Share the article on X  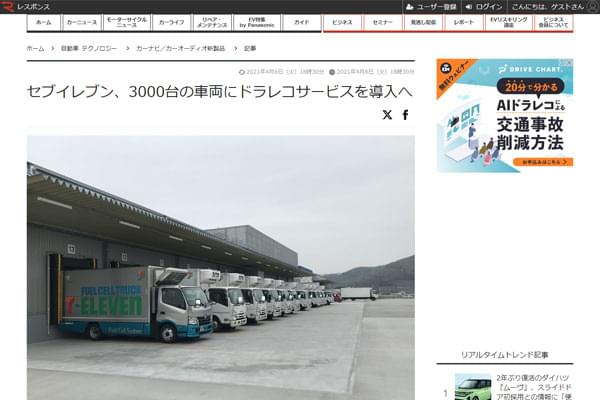(387, 114)
